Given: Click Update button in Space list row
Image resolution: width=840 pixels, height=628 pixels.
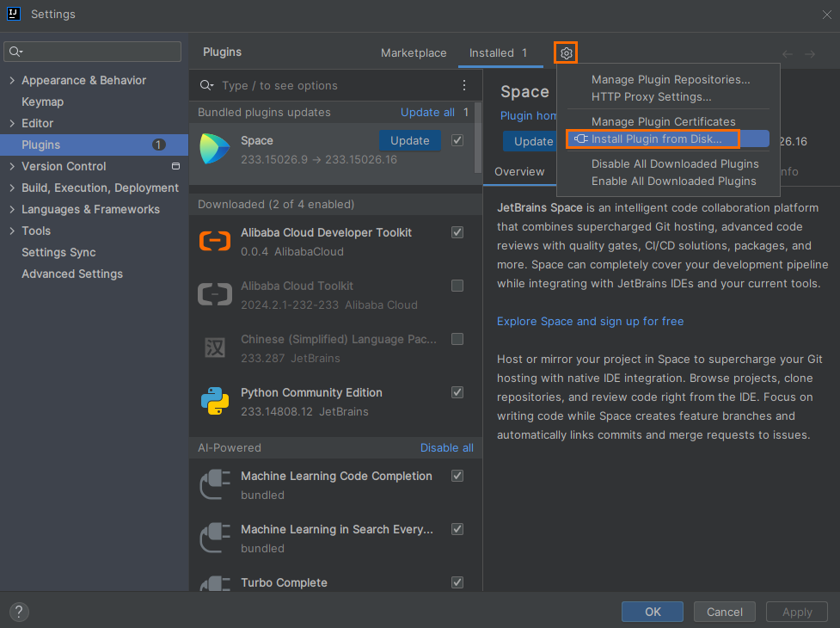Looking at the screenshot, I should [410, 140].
